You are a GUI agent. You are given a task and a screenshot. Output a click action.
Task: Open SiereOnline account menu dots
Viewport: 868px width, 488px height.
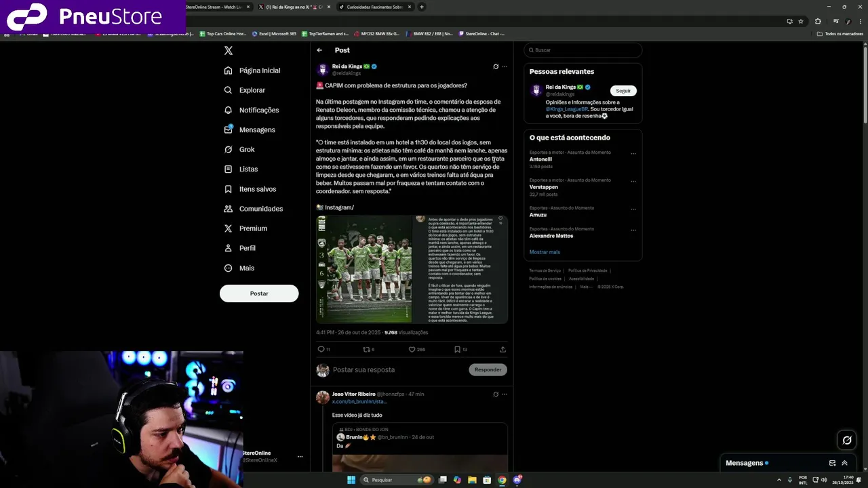coord(300,457)
